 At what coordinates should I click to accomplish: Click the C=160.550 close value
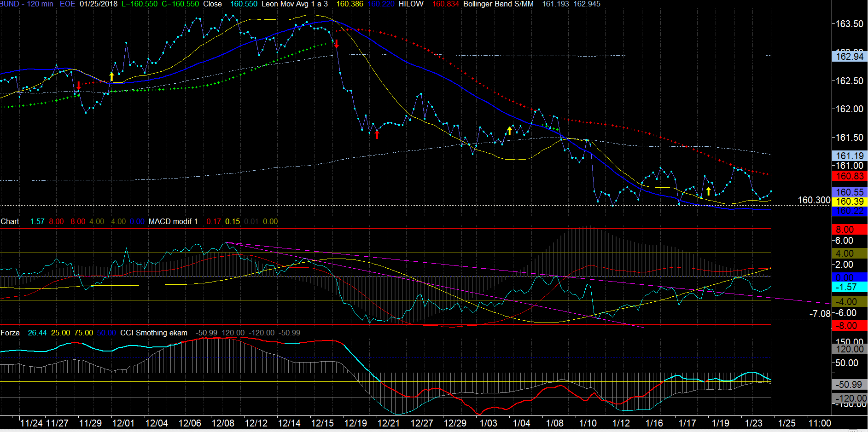pyautogui.click(x=181, y=4)
